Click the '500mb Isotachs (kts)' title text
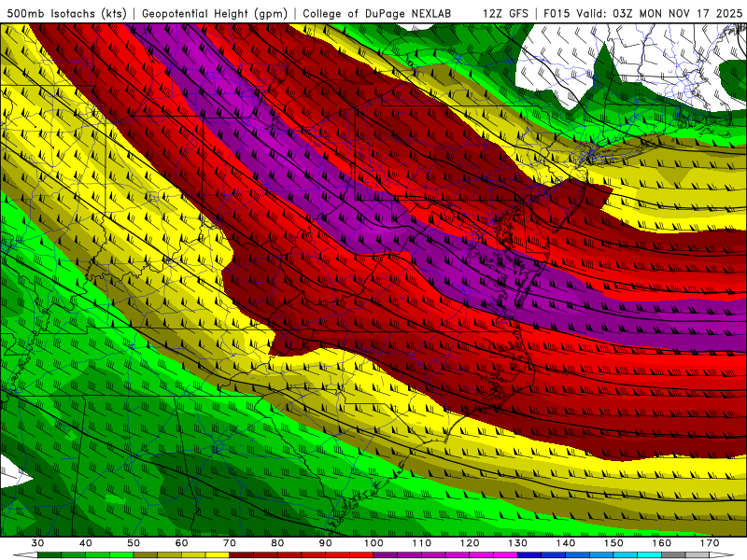The height and width of the screenshot is (560, 747). 68,13
